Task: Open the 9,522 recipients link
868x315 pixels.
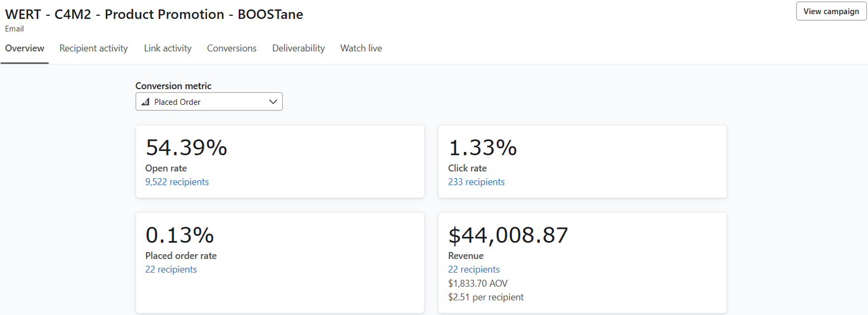Action: point(177,182)
